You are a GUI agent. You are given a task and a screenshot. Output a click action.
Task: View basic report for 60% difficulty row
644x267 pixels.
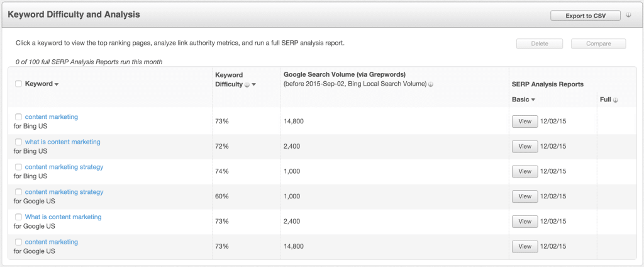coord(525,196)
